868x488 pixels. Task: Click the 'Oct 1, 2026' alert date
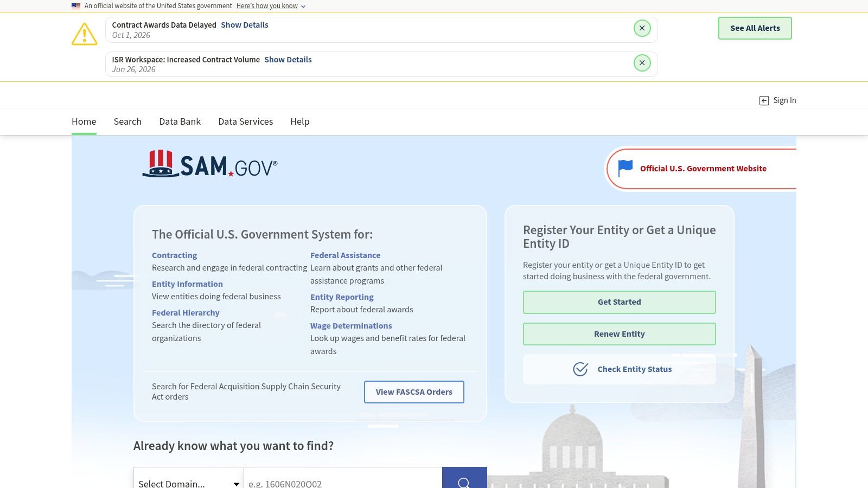click(131, 35)
